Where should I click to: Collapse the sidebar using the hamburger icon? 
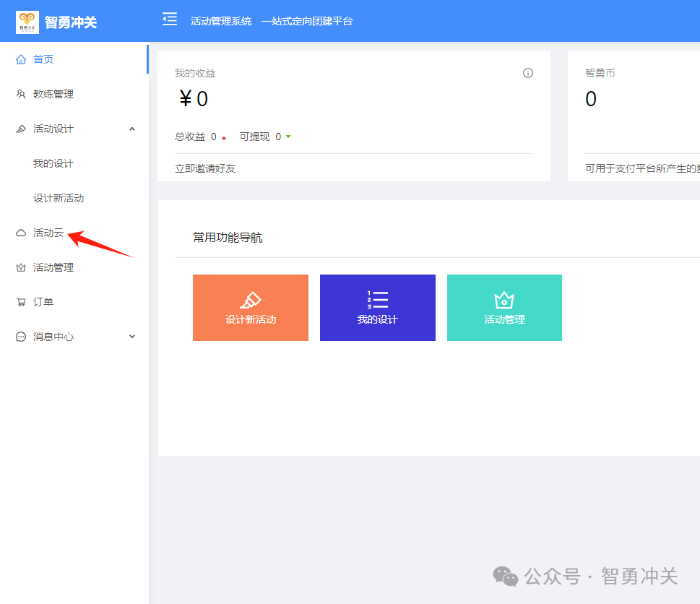tap(169, 20)
